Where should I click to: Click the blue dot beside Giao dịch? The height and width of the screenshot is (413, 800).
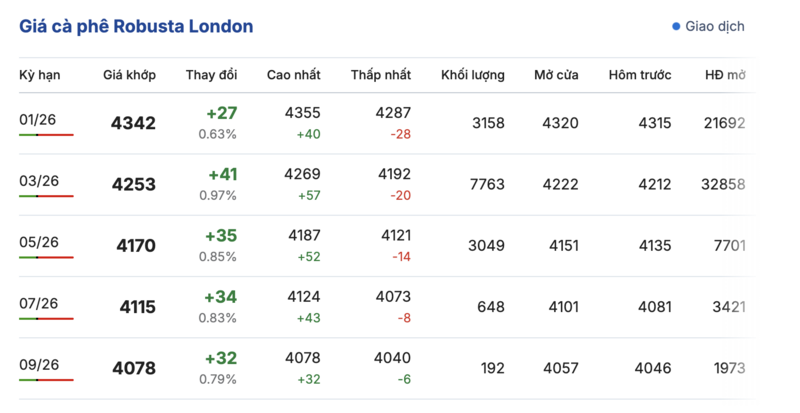[x=677, y=26]
